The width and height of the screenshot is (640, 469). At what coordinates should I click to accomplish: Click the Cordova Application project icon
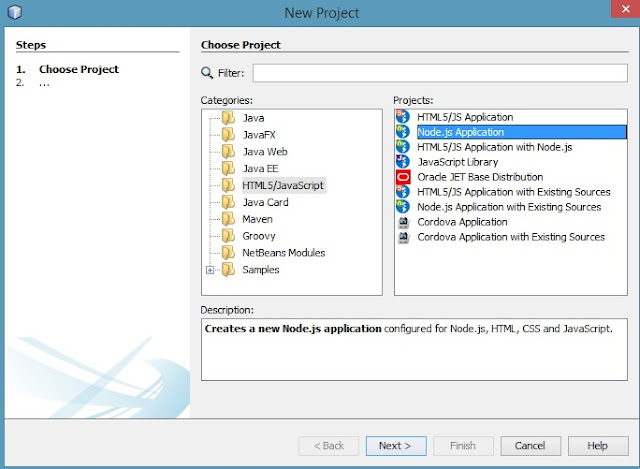coord(403,222)
